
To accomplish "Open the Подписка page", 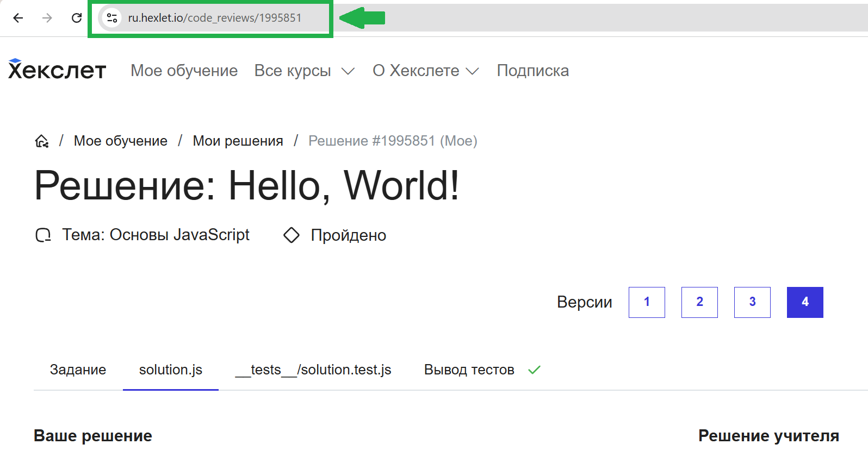I will (x=532, y=71).
